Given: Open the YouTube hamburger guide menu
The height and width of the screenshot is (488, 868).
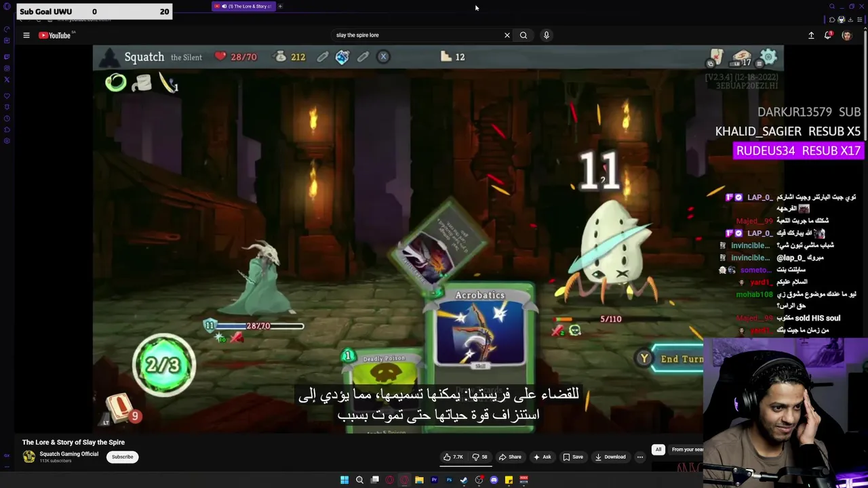Looking at the screenshot, I should pyautogui.click(x=26, y=35).
